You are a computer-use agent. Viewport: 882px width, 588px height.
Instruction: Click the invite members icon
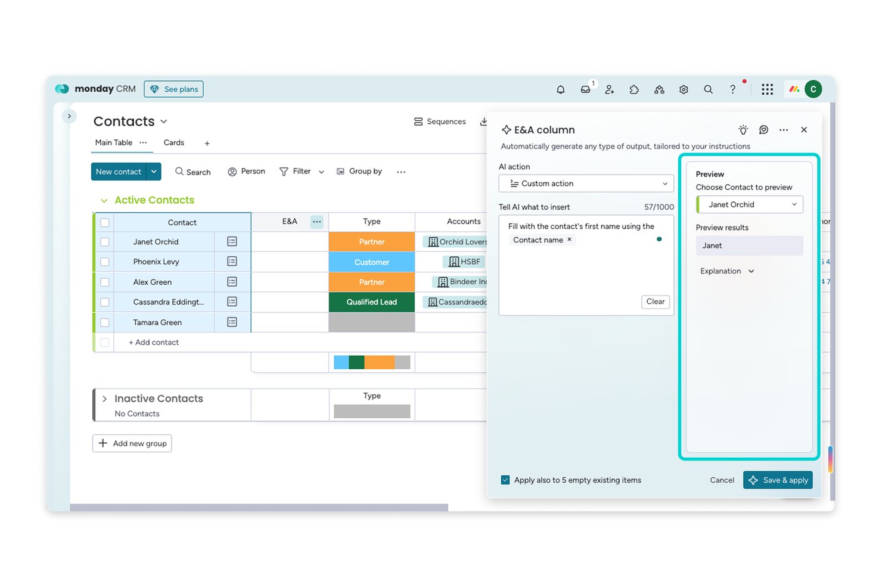pos(610,89)
